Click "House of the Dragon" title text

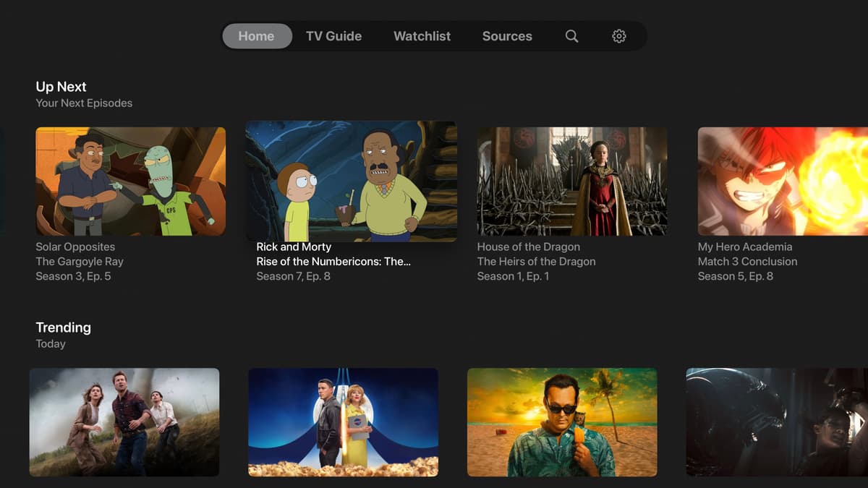point(529,247)
